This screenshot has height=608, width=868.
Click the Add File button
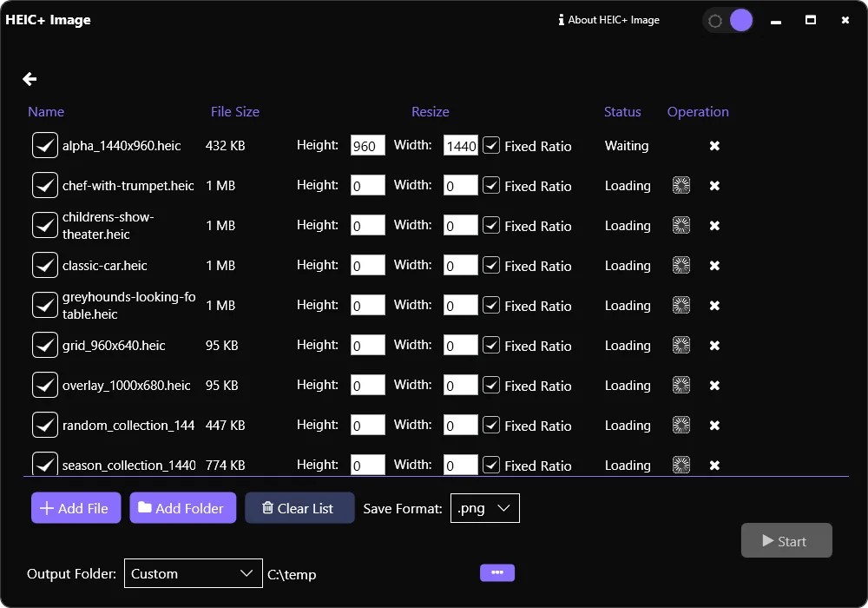point(76,508)
